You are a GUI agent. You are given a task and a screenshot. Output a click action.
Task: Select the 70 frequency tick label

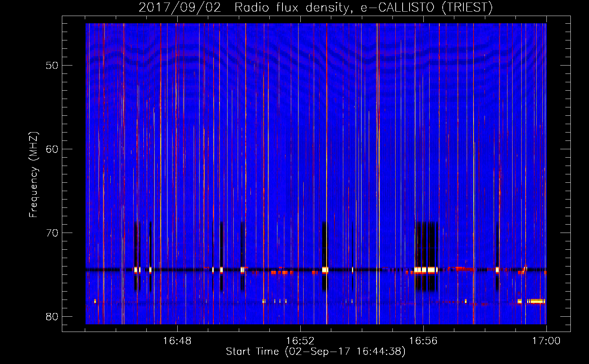point(52,233)
